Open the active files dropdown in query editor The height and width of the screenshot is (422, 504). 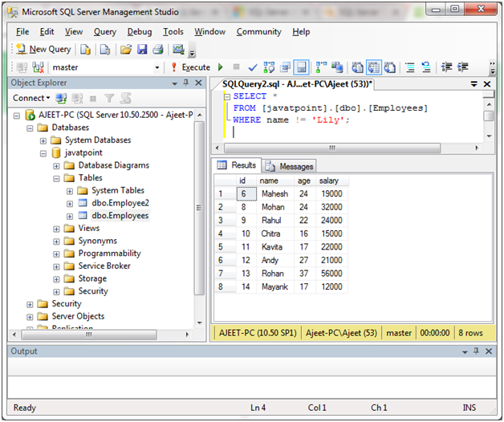point(474,84)
